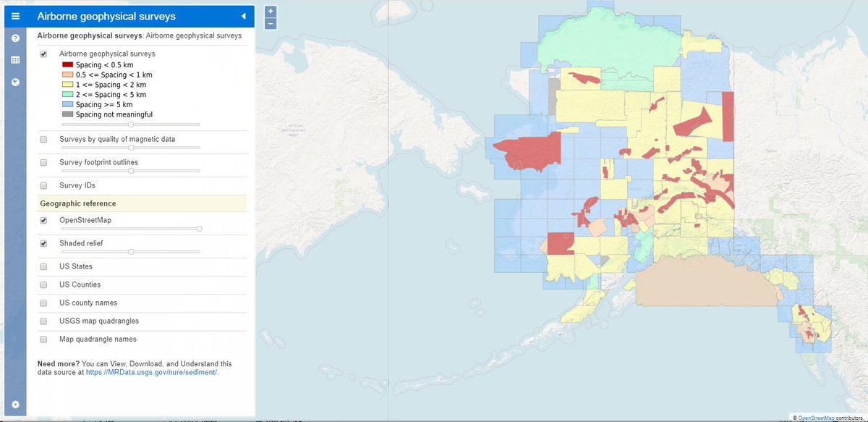
Task: Click the blue Spacing >= 5 km swatch
Action: 67,105
